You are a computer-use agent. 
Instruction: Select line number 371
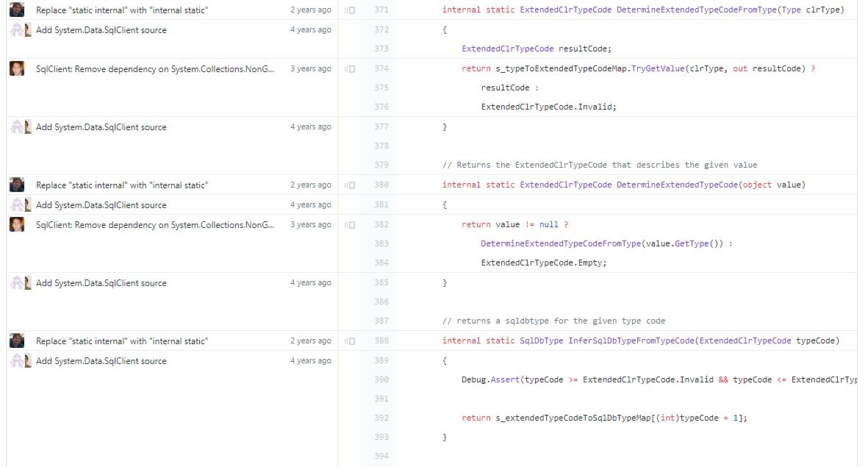pos(381,10)
